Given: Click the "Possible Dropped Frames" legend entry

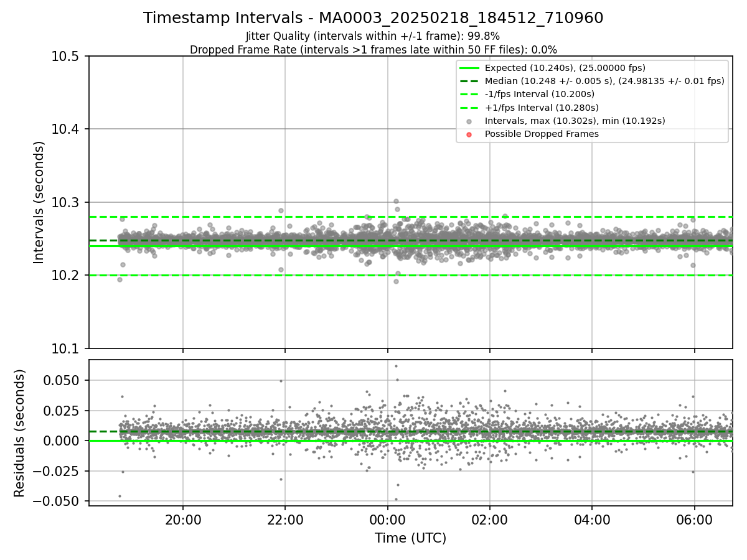Looking at the screenshot, I should coord(542,134).
